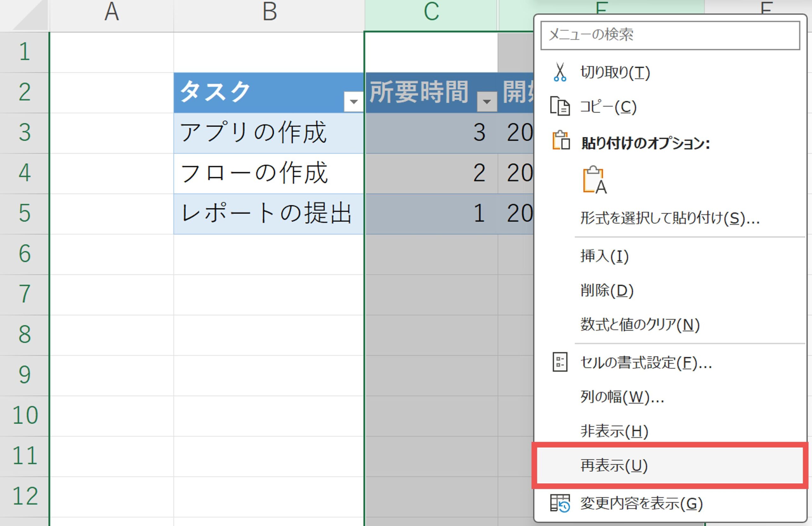The height and width of the screenshot is (526, 812).
Task: Choose 非表示(H) to hide columns
Action: (x=614, y=431)
